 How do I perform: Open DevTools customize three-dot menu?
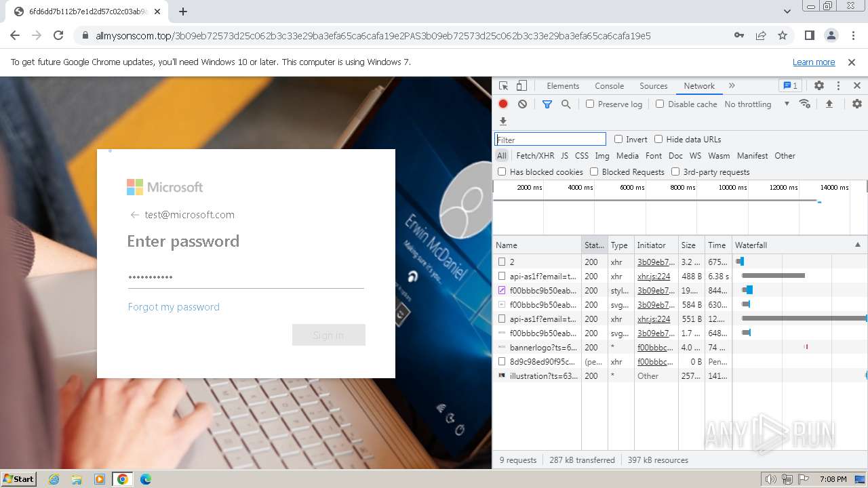coord(838,86)
